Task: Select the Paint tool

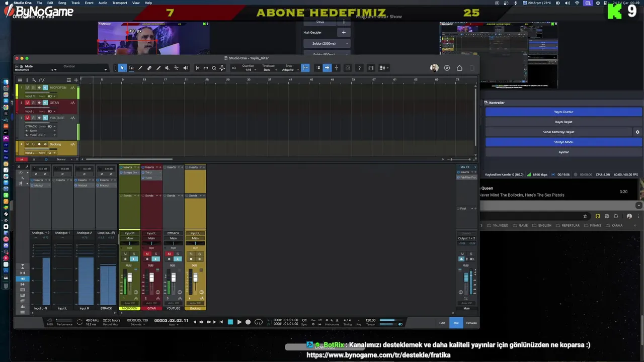Action: [x=158, y=68]
